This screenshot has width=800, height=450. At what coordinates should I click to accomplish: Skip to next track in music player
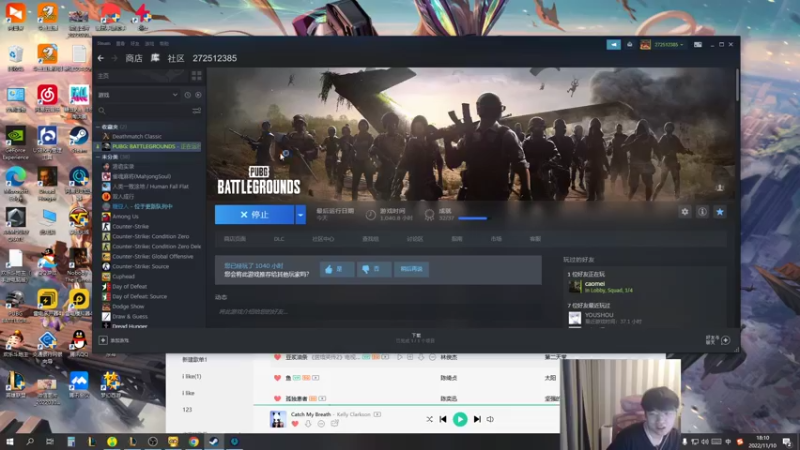tap(477, 419)
